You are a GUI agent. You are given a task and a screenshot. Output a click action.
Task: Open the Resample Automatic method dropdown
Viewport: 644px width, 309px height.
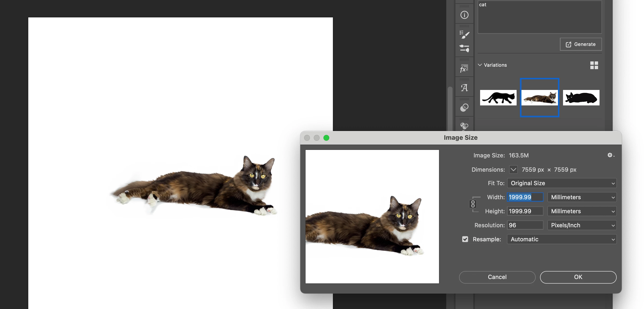tap(562, 239)
